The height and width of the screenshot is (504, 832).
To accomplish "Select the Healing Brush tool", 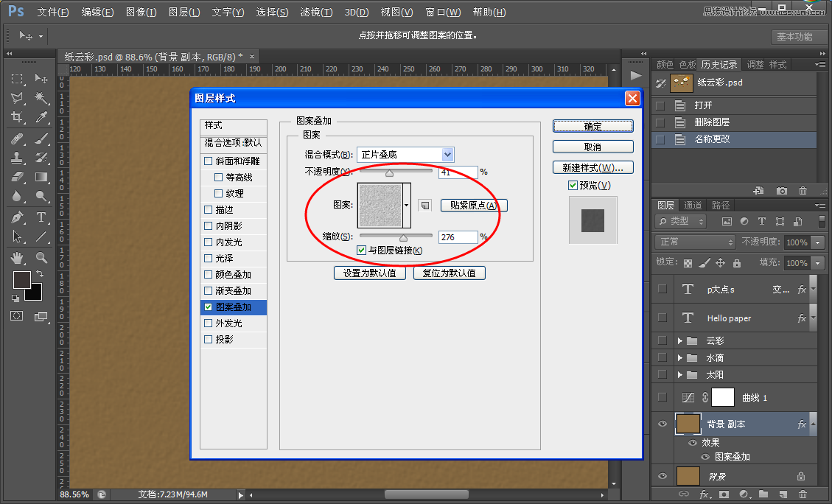I will (17, 139).
